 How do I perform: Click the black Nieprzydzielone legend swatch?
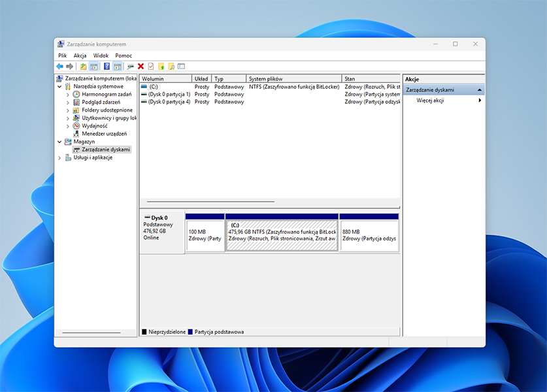point(144,332)
